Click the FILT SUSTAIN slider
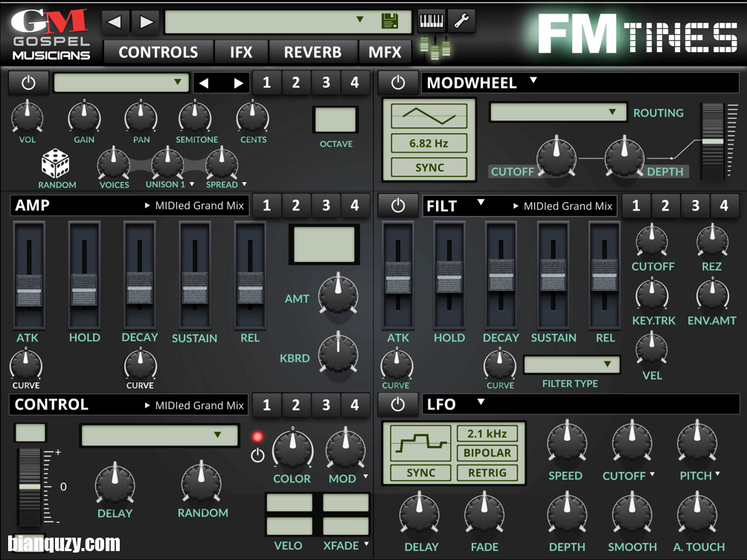 click(553, 276)
